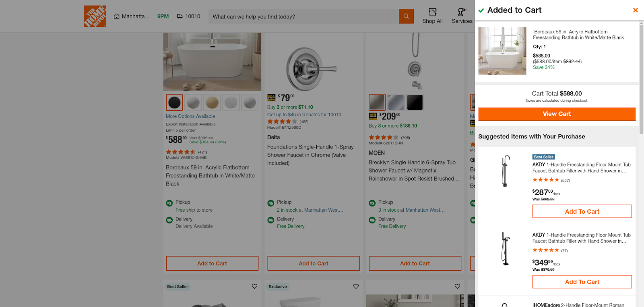Close the Added to Cart panel

pos(635,10)
